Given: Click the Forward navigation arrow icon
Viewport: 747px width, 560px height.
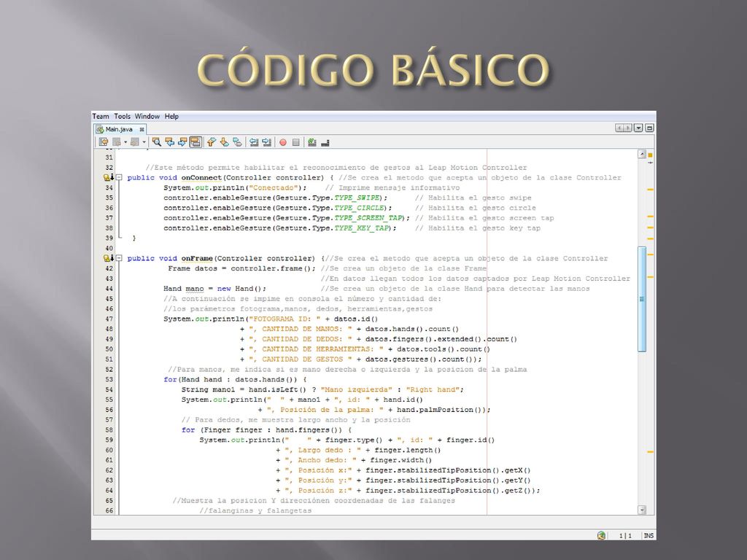Looking at the screenshot, I should [x=135, y=142].
